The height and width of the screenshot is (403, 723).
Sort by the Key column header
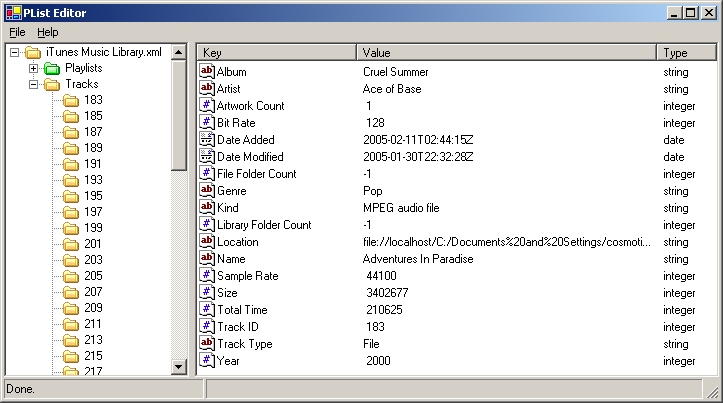275,52
